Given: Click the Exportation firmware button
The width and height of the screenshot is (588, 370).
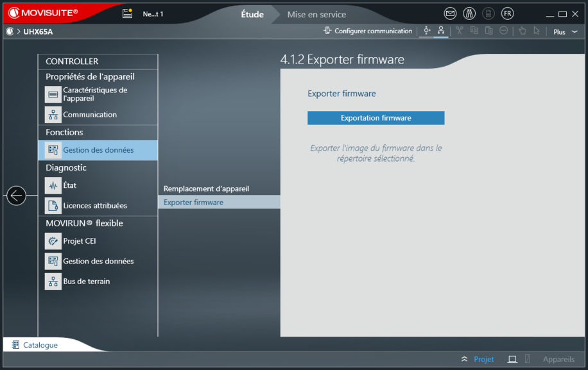Looking at the screenshot, I should (x=376, y=118).
